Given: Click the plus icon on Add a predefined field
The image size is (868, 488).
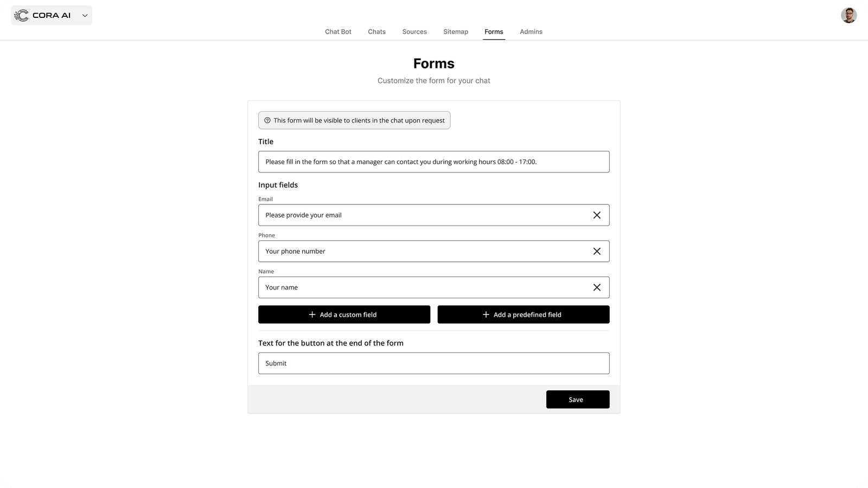Looking at the screenshot, I should (x=486, y=314).
